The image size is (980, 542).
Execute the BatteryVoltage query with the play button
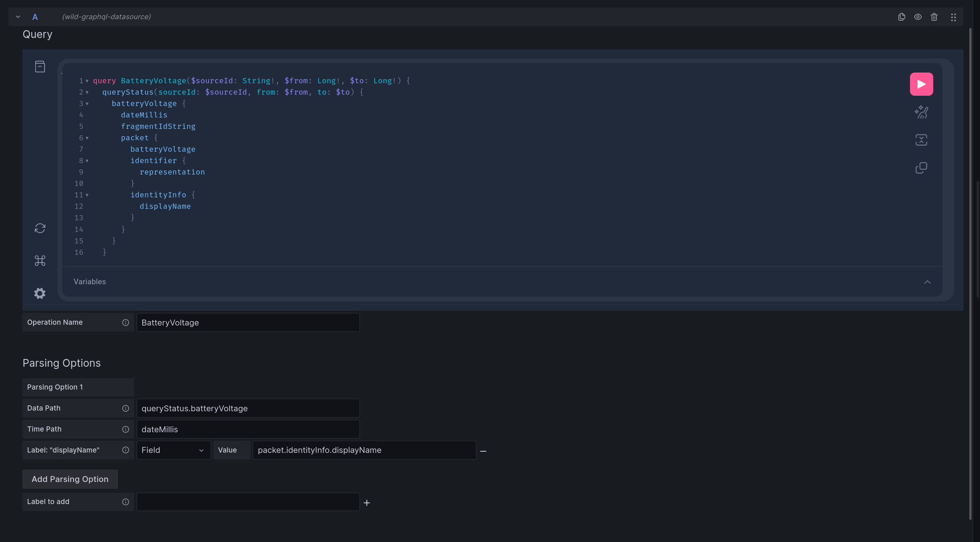click(x=921, y=84)
